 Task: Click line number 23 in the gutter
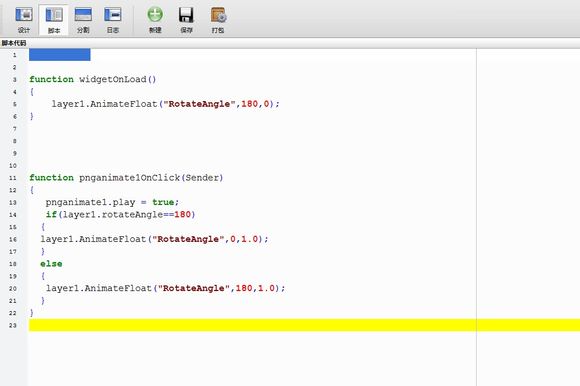pyautogui.click(x=13, y=325)
